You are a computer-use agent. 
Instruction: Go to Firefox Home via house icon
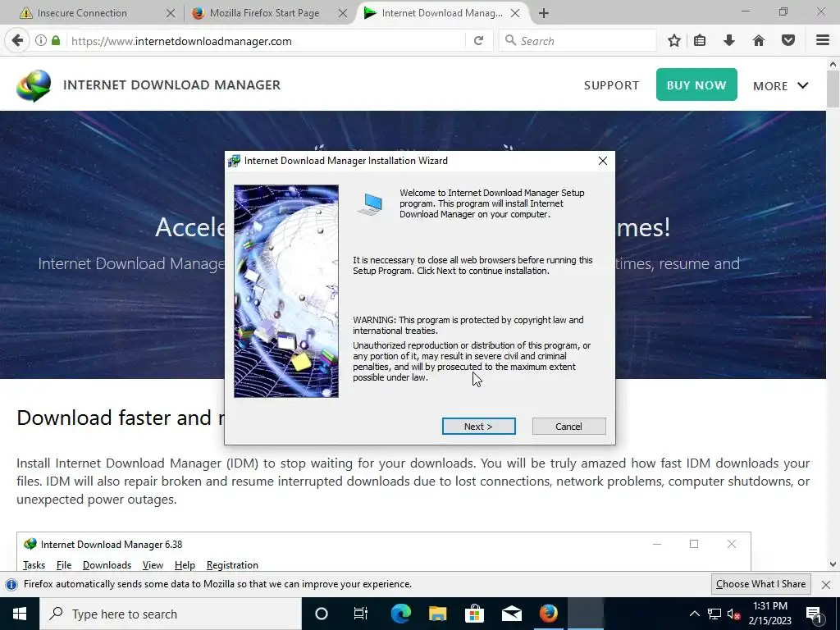(759, 41)
